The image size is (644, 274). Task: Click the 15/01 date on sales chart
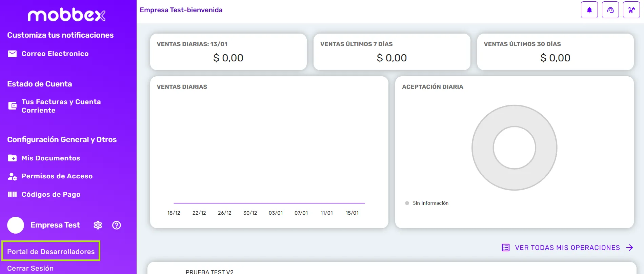click(x=352, y=213)
